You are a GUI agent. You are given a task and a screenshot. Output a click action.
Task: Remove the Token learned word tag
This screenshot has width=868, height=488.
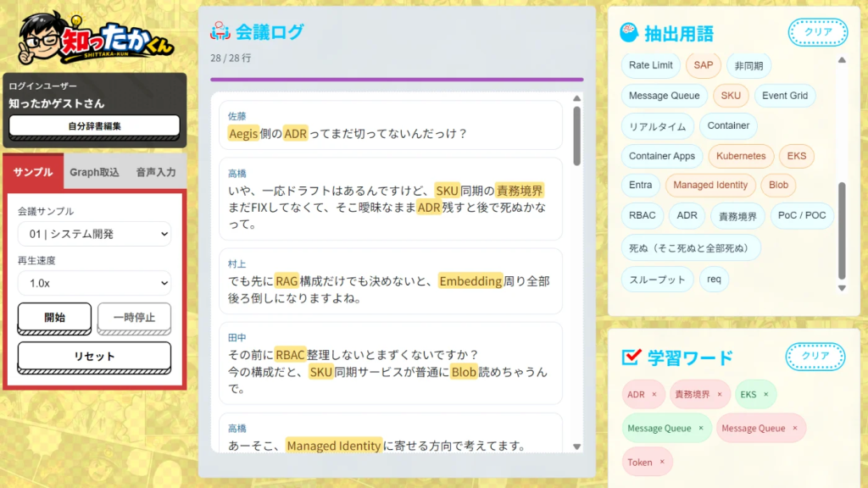pyautogui.click(x=662, y=462)
